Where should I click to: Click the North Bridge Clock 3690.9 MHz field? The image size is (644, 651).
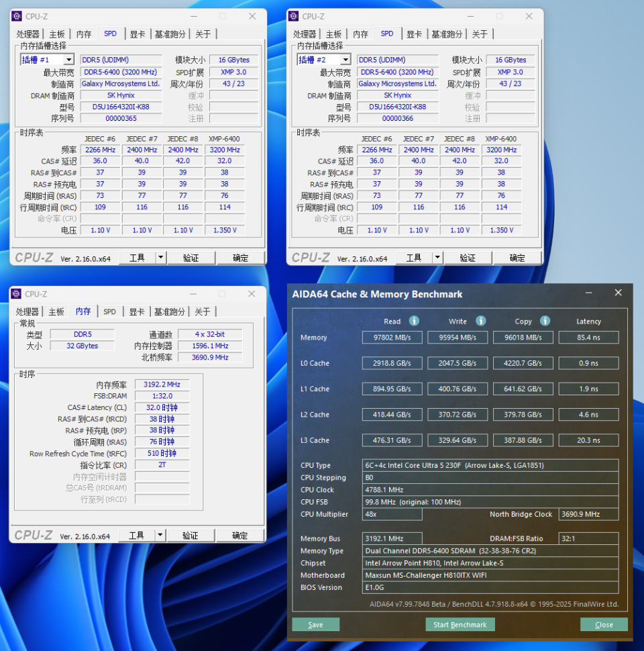[588, 514]
